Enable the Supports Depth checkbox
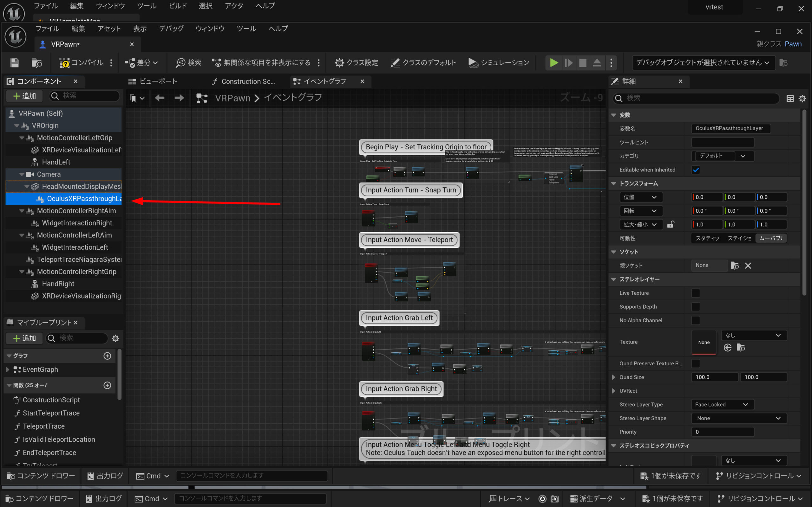The height and width of the screenshot is (507, 812). pos(696,306)
